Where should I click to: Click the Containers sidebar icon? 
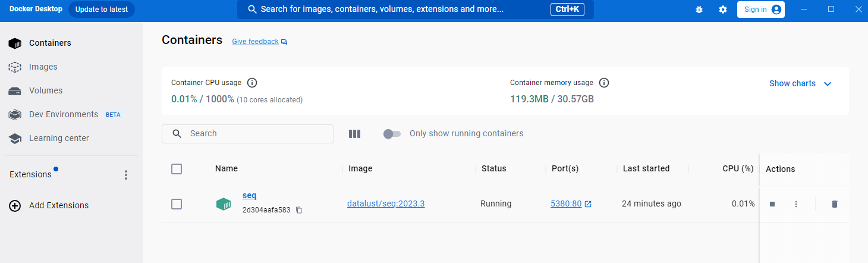tap(15, 43)
